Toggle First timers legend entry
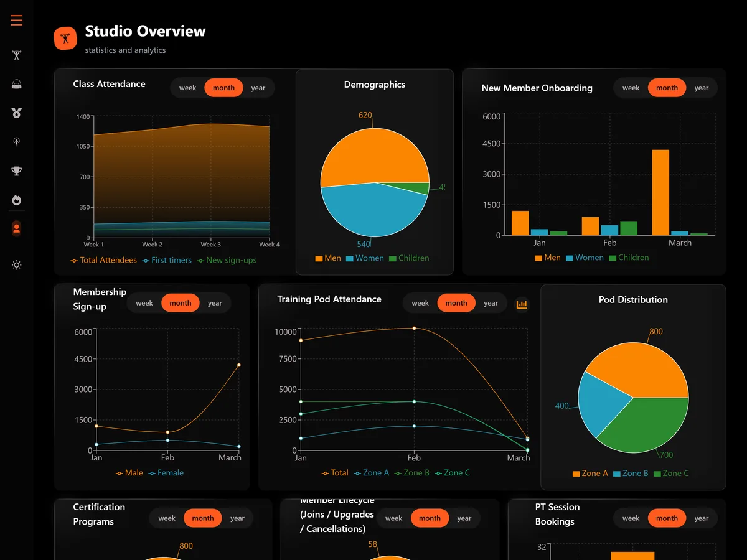 167,260
